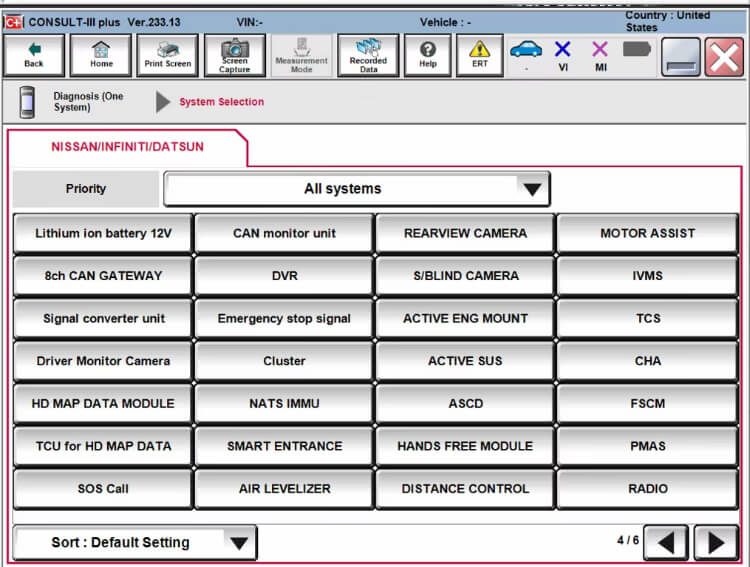Go to Home screen

click(x=101, y=55)
